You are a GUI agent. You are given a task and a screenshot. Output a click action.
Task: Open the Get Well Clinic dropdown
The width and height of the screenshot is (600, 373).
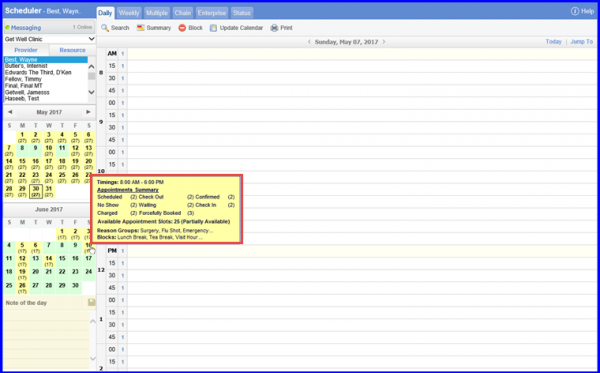(x=49, y=39)
